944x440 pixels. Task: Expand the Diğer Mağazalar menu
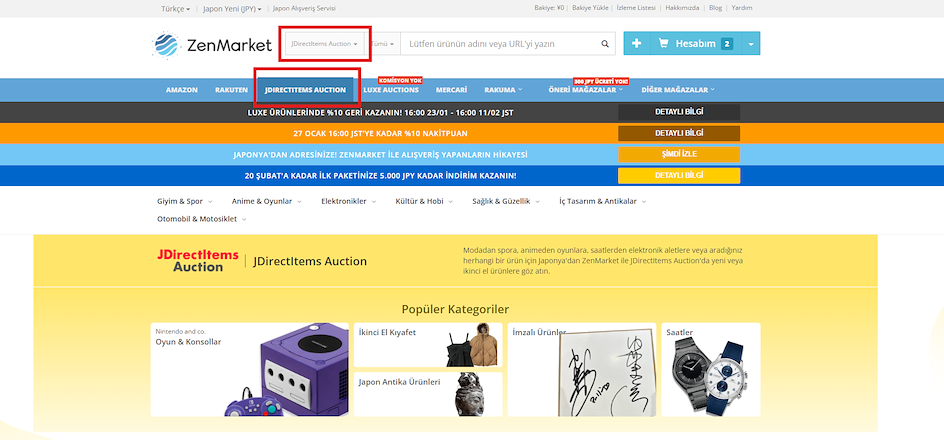[678, 90]
